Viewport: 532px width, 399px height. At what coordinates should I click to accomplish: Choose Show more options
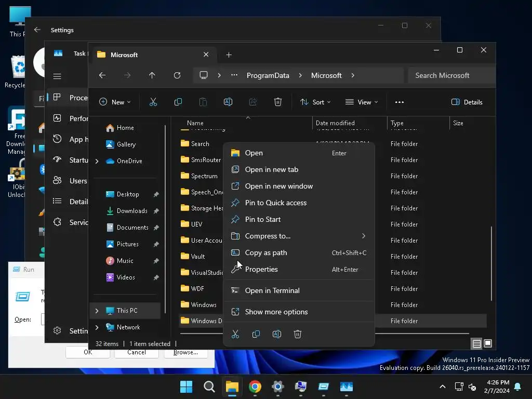click(299, 312)
